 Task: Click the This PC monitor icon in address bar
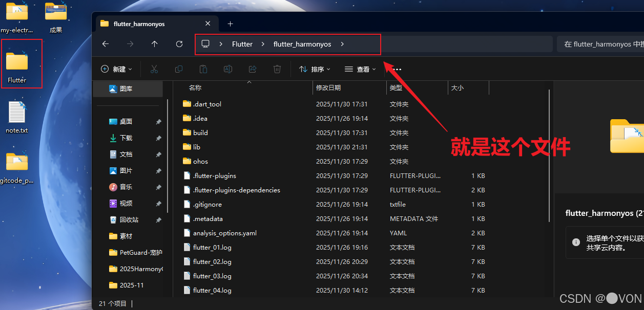(x=205, y=44)
